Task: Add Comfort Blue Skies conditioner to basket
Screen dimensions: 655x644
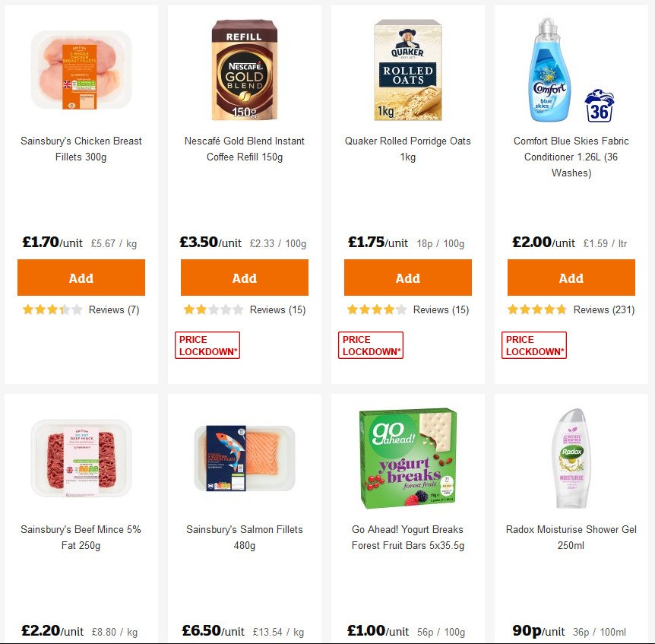Action: pyautogui.click(x=571, y=278)
